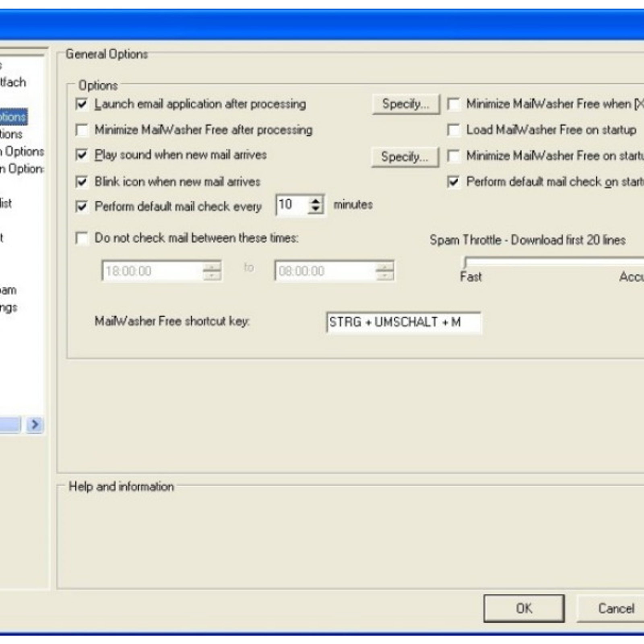Select the sidebar item ending in 'list'
This screenshot has height=644, width=644.
(6, 203)
